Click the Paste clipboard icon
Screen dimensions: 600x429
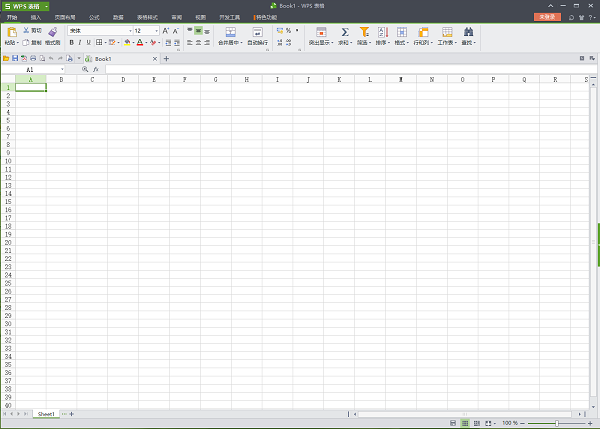(x=12, y=32)
